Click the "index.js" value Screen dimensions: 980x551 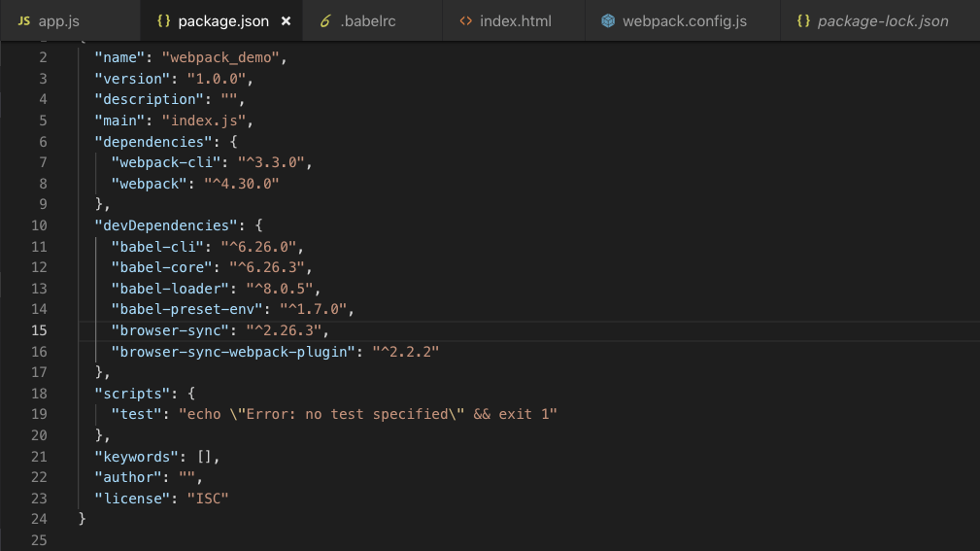click(204, 121)
